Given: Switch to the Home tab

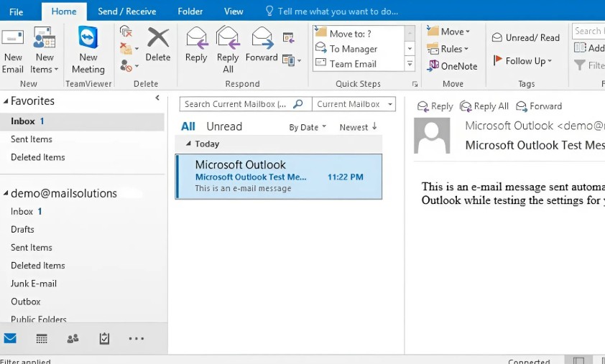Looking at the screenshot, I should (x=64, y=11).
